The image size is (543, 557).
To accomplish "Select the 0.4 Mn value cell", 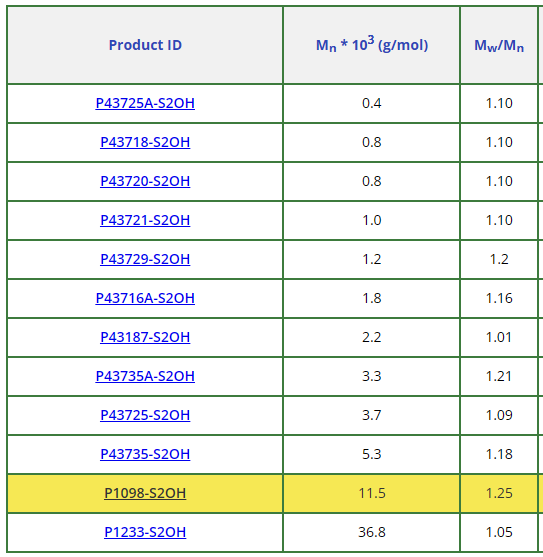I will pyautogui.click(x=372, y=103).
